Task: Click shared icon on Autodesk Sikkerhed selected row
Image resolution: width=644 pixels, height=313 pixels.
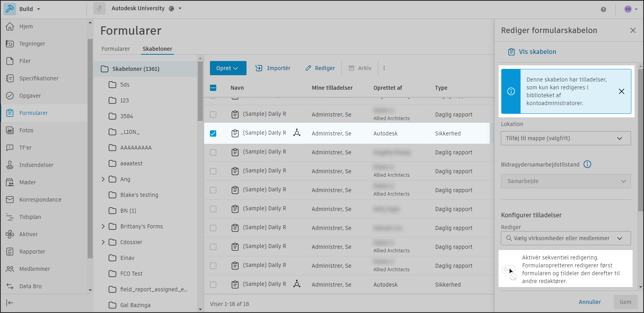Action: click(x=297, y=133)
